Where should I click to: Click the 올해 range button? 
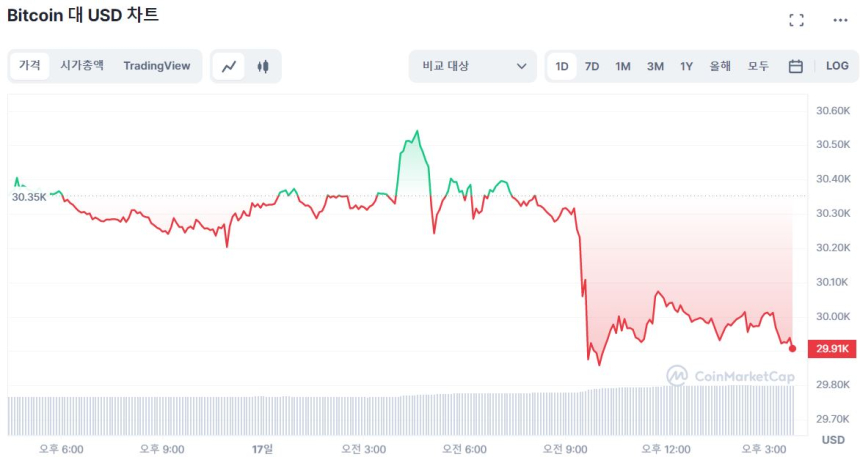(720, 66)
